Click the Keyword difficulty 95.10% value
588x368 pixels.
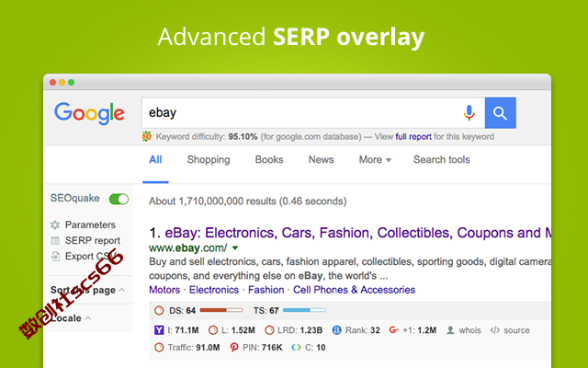[243, 137]
